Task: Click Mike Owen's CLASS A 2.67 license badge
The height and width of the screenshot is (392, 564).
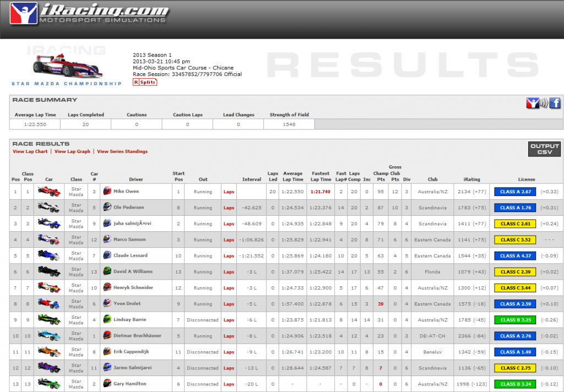Action: pyautogui.click(x=515, y=192)
